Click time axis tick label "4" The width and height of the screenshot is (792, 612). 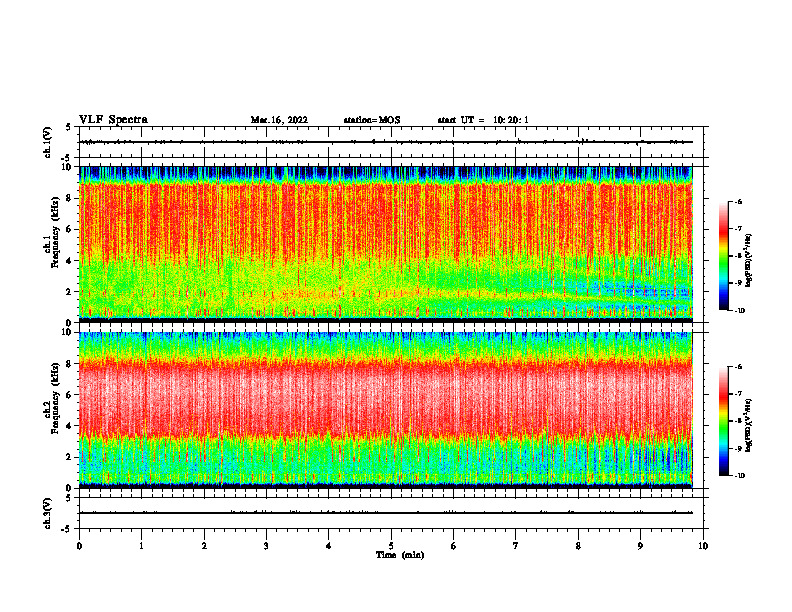[x=329, y=546]
